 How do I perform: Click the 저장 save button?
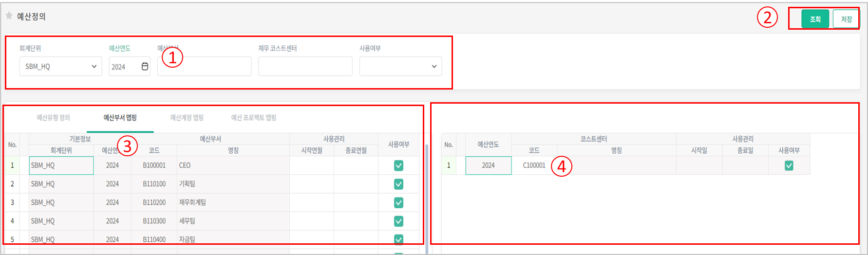coord(846,19)
